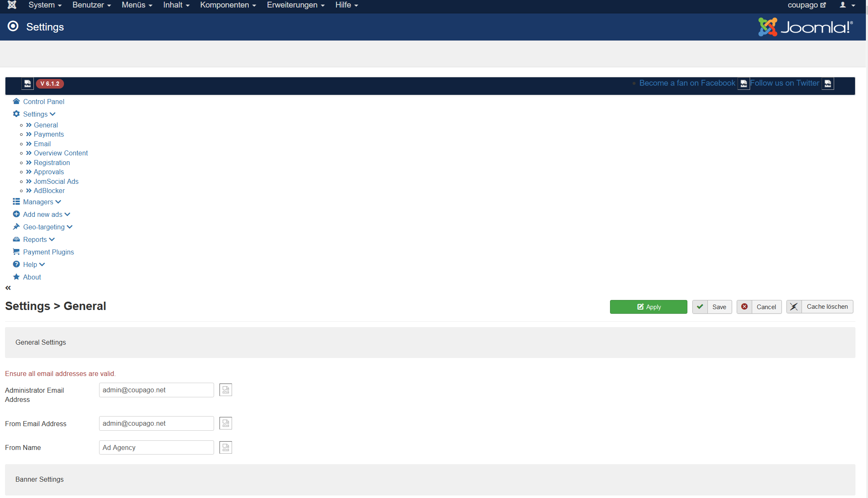The height and width of the screenshot is (498, 868).
Task: Open the AdBlocker settings page
Action: point(49,191)
